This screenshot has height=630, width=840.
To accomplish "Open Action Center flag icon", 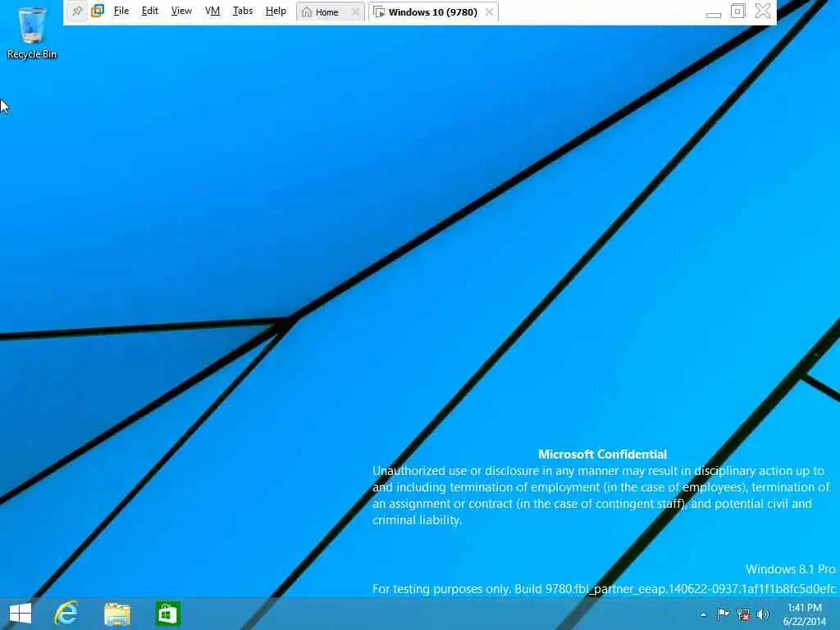I will coord(723,614).
